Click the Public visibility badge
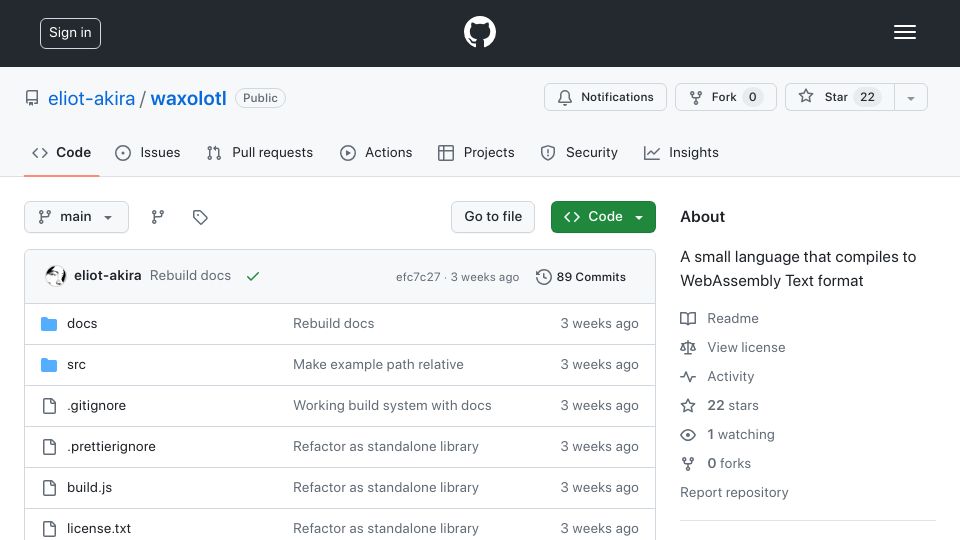960x540 pixels. coord(260,98)
